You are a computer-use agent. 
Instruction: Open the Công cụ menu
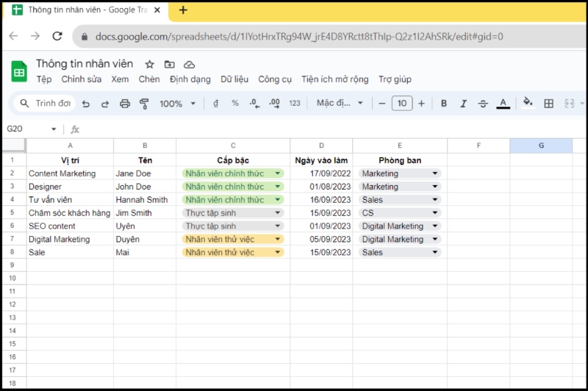275,79
